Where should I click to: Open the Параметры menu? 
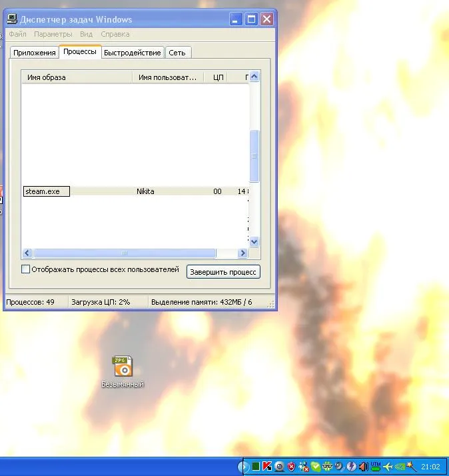(x=53, y=34)
